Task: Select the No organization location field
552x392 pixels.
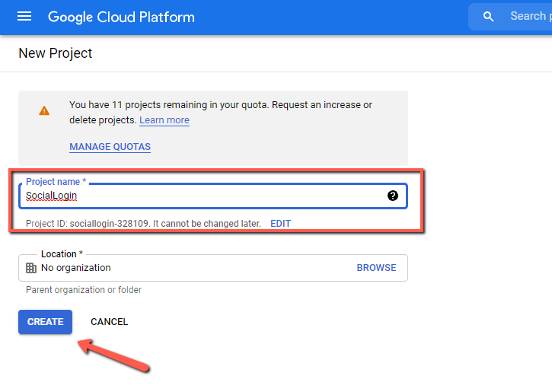Action: coord(213,268)
